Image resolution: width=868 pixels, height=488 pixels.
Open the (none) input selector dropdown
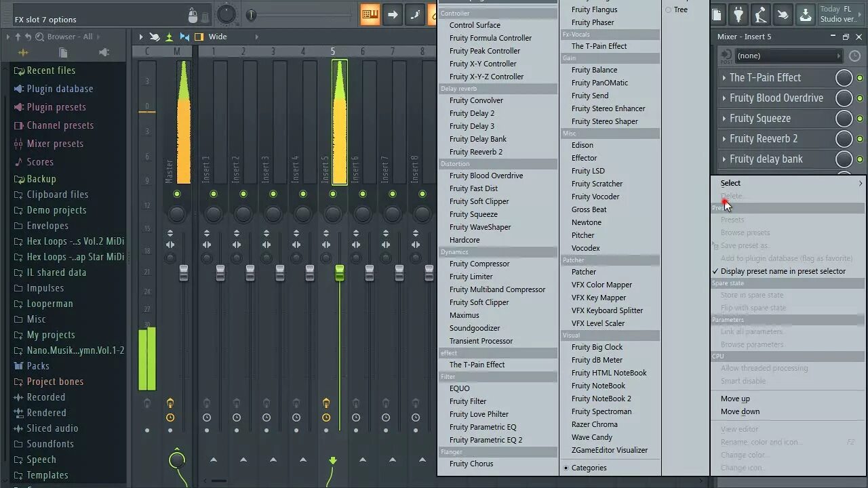tap(789, 56)
